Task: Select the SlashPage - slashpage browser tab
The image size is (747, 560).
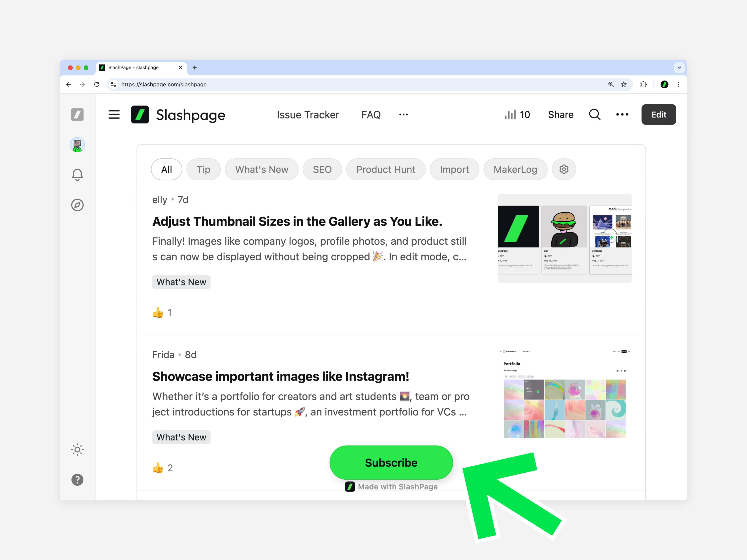Action: (141, 67)
